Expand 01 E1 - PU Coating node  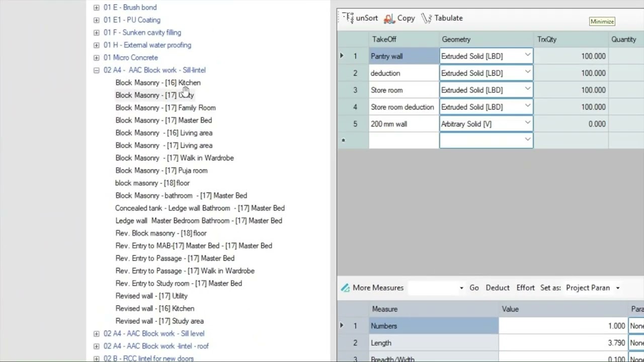pos(96,20)
